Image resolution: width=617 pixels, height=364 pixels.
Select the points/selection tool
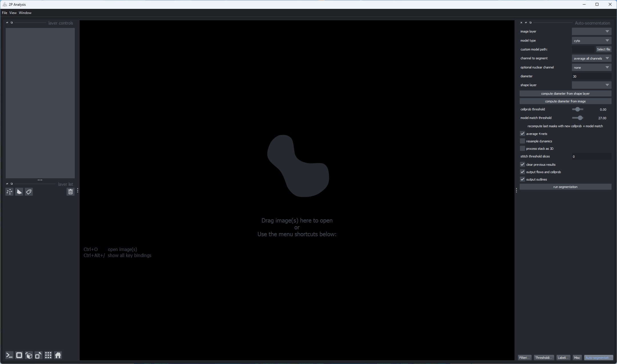click(x=9, y=191)
